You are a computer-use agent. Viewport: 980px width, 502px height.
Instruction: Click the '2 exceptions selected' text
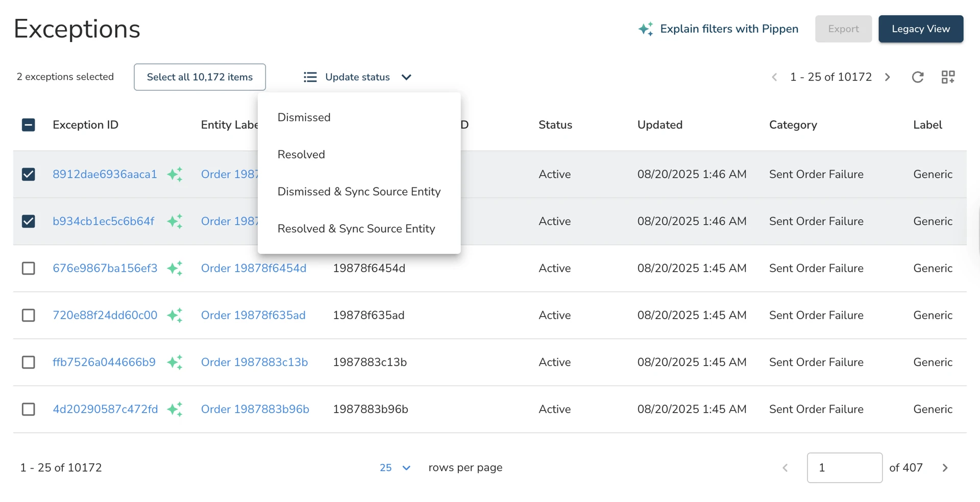[65, 77]
